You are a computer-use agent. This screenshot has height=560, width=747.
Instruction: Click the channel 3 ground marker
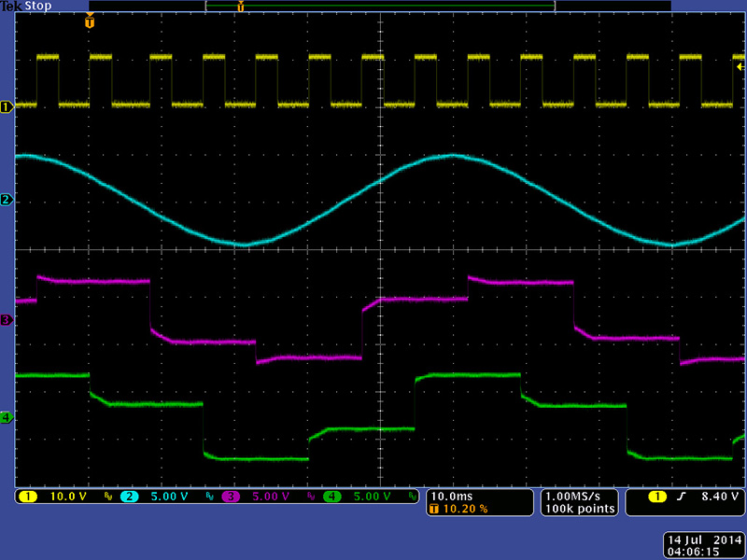click(x=7, y=320)
